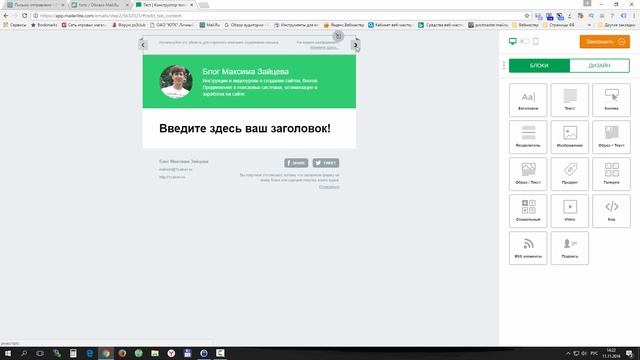
Task: Add an RSS элементы block
Action: (x=528, y=248)
